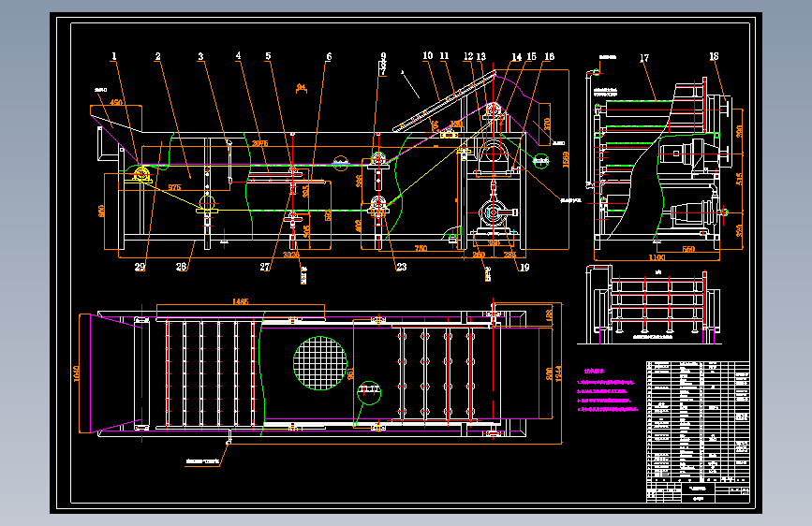812x526 pixels.
Task: Select the 1244 dimension beside plan view
Action: (558, 373)
